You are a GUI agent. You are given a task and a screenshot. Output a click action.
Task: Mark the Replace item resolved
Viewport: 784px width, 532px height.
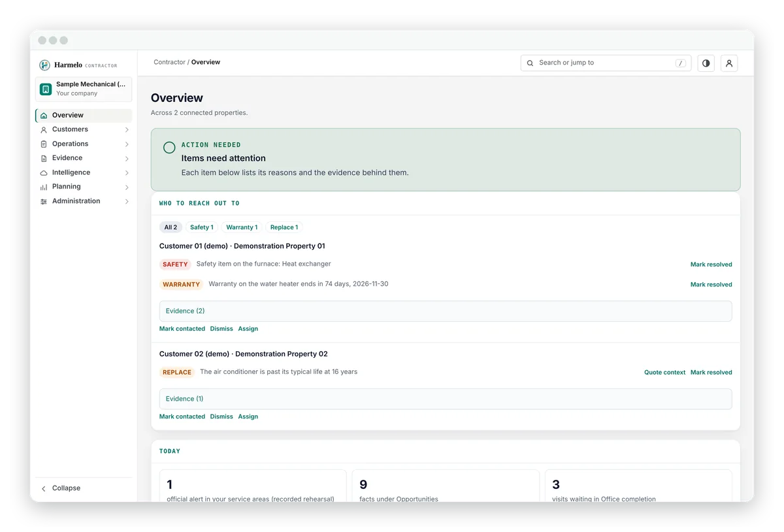tap(711, 372)
